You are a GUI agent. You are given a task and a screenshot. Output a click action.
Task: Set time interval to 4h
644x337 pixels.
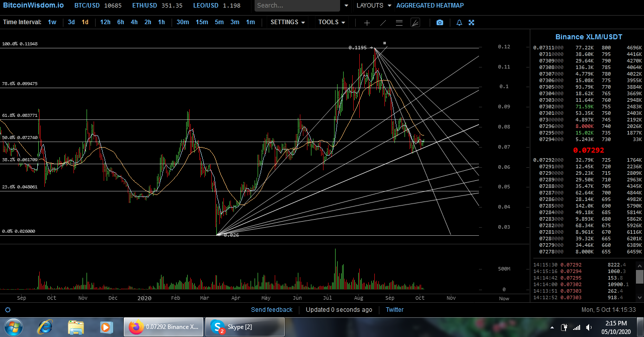tap(134, 22)
